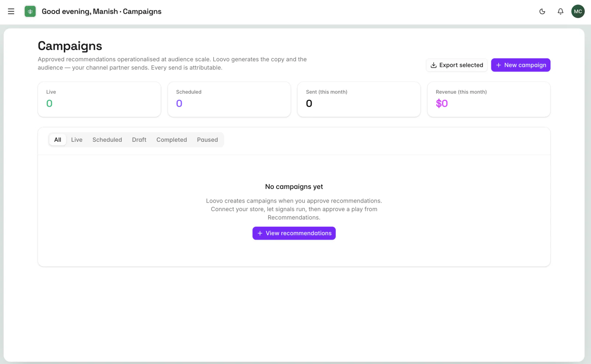Click the 'No campaigns yet' message
The image size is (591, 364).
tap(294, 187)
